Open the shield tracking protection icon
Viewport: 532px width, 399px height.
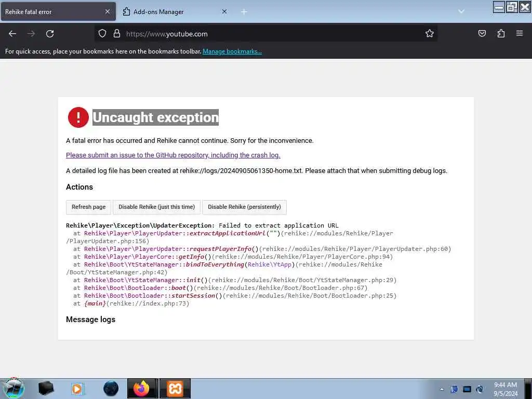(102, 33)
